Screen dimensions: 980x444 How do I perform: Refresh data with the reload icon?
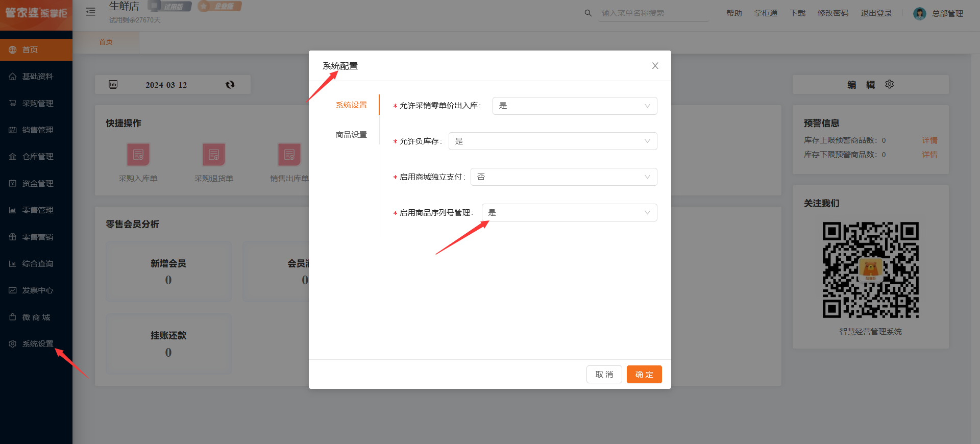coord(230,85)
